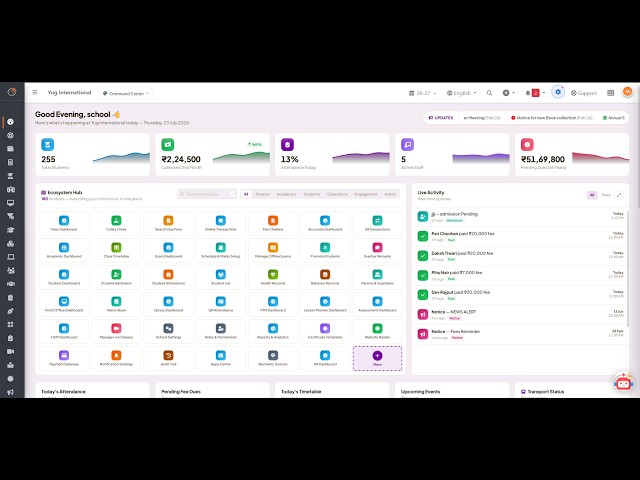640x480 pixels.
Task: Open the apps grid icon in header
Action: (611, 93)
